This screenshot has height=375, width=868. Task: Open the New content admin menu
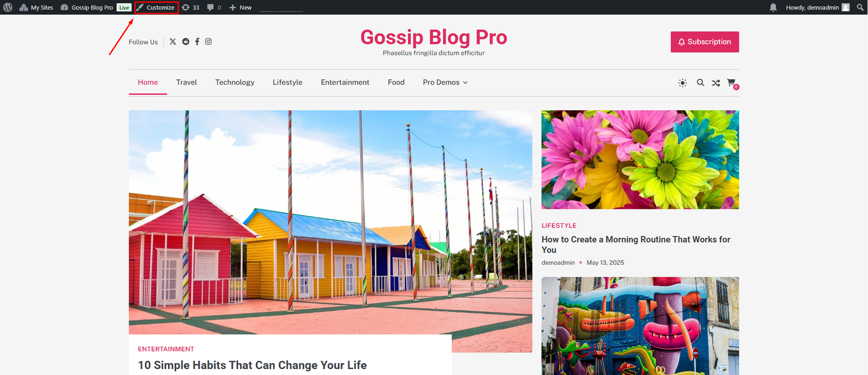coord(240,8)
